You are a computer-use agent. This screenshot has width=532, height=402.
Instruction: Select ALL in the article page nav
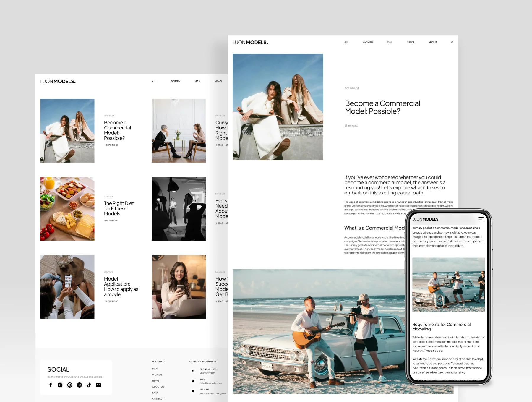tap(346, 42)
